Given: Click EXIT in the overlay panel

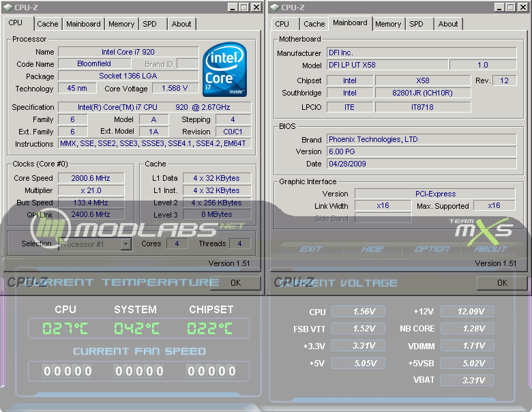Looking at the screenshot, I should pos(311,250).
